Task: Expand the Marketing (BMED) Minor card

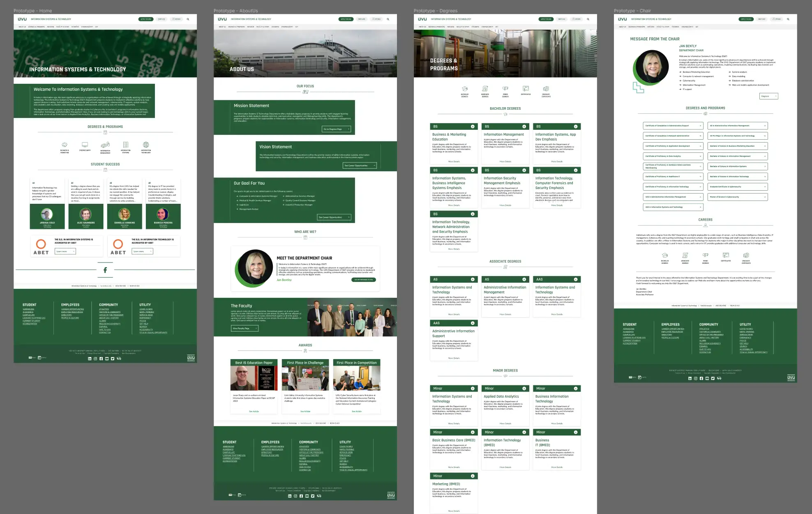Action: click(x=473, y=476)
